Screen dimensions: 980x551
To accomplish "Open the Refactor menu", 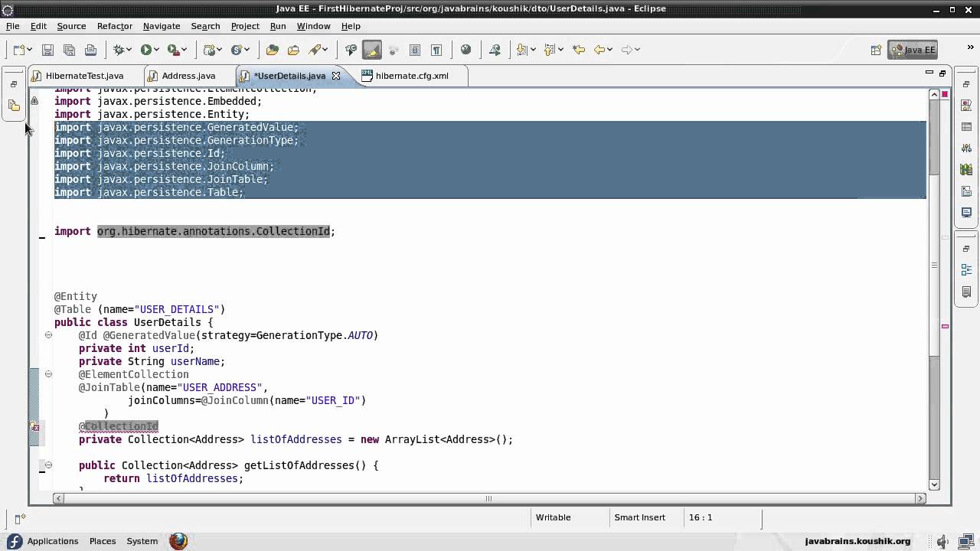I will (115, 26).
